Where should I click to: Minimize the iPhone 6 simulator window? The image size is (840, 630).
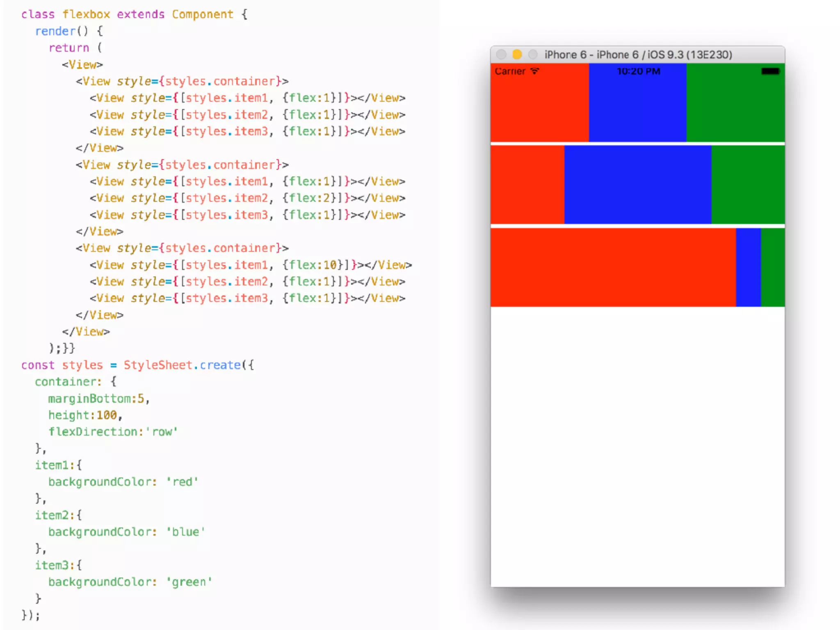point(517,54)
